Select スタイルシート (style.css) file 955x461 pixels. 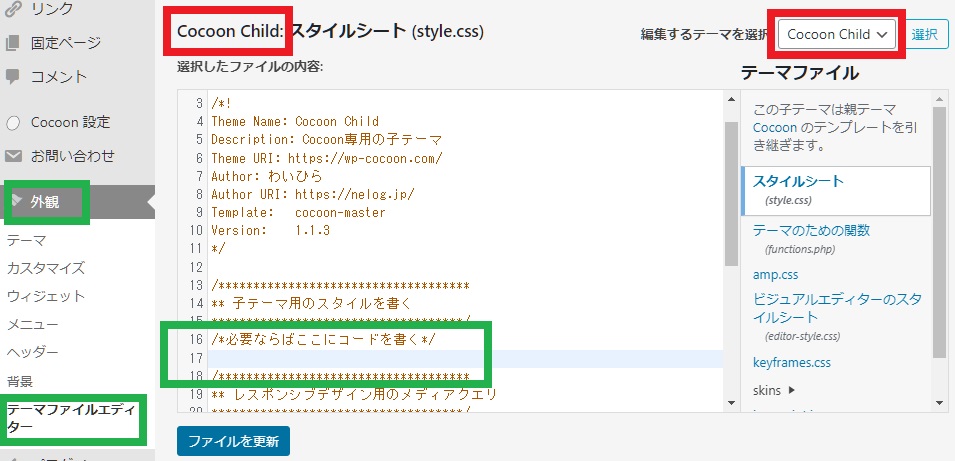836,190
